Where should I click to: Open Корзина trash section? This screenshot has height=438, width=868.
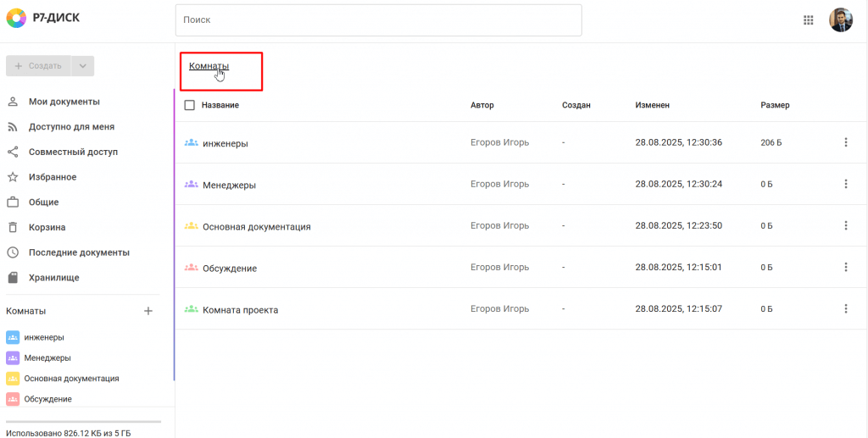[47, 227]
